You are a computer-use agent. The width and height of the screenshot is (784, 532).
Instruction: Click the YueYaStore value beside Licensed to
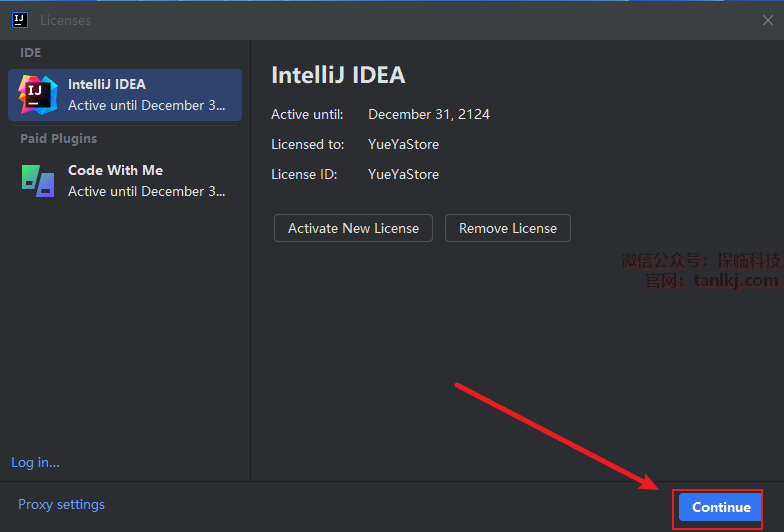pos(403,144)
